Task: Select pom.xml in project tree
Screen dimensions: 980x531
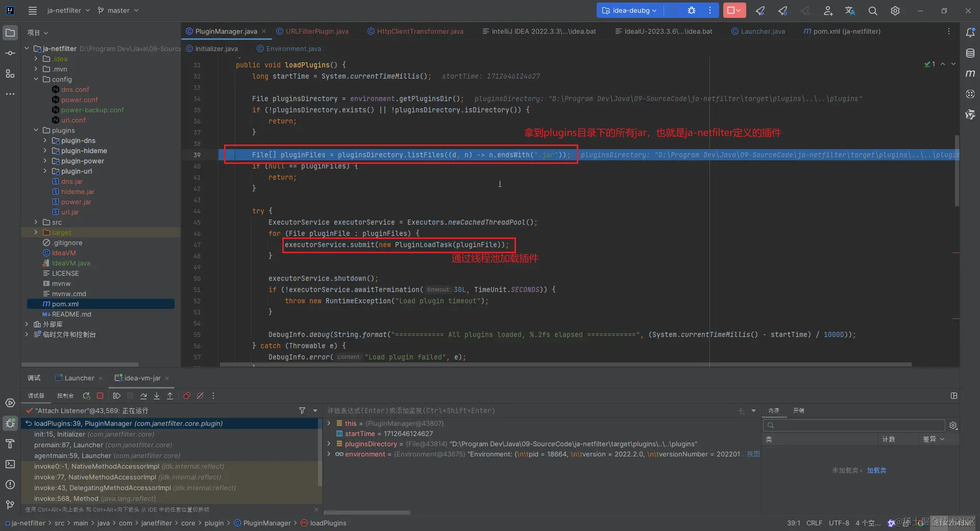Action: (101, 304)
